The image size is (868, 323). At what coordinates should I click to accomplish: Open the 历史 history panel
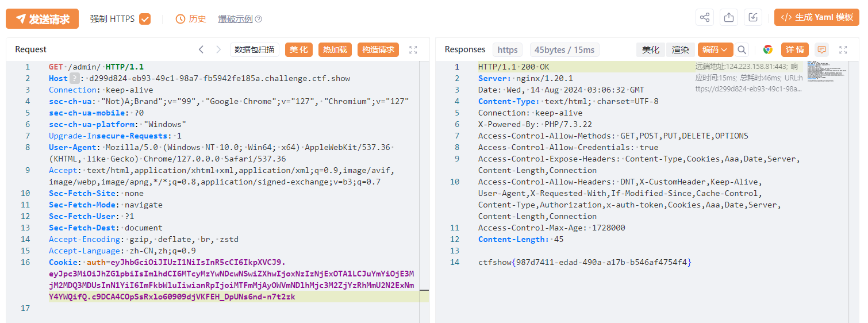pos(191,19)
